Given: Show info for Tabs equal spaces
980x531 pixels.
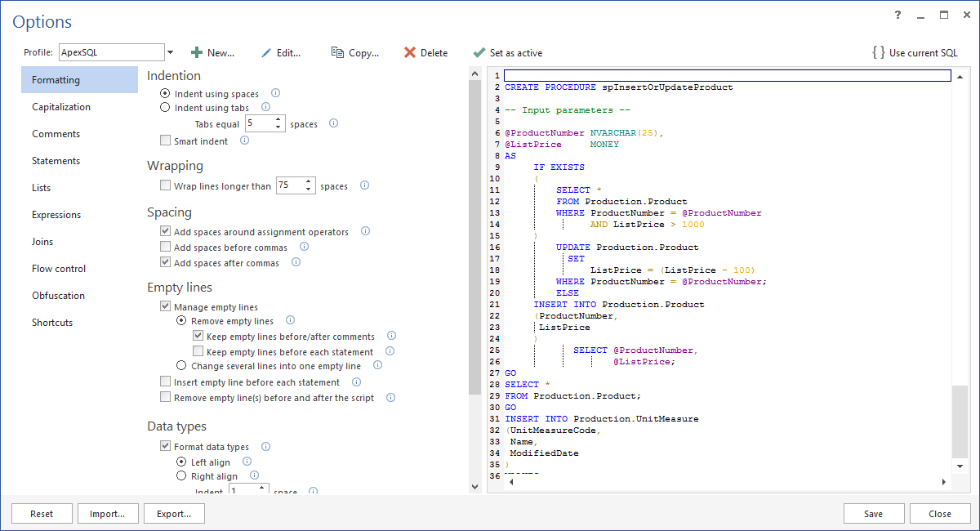Looking at the screenshot, I should [334, 123].
